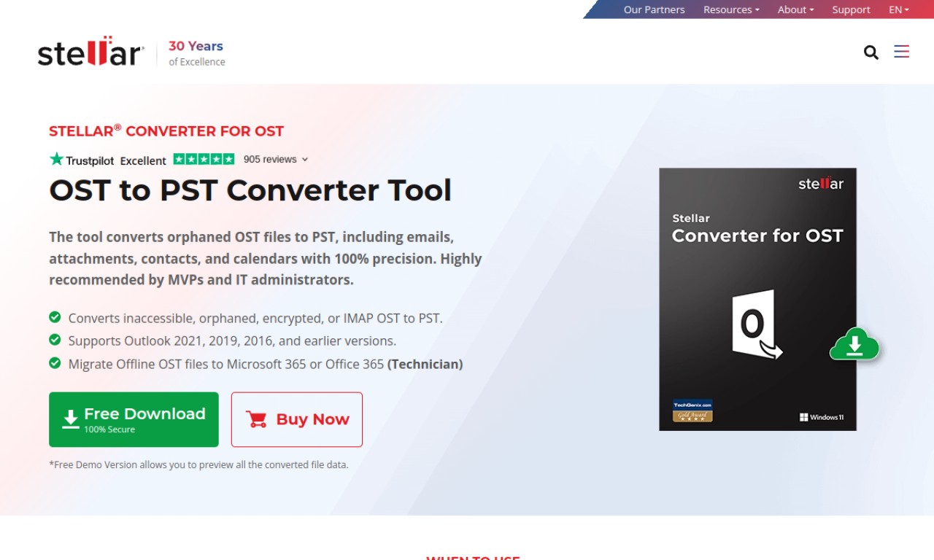Open Our Partners page
The width and height of the screenshot is (934, 560).
654,9
